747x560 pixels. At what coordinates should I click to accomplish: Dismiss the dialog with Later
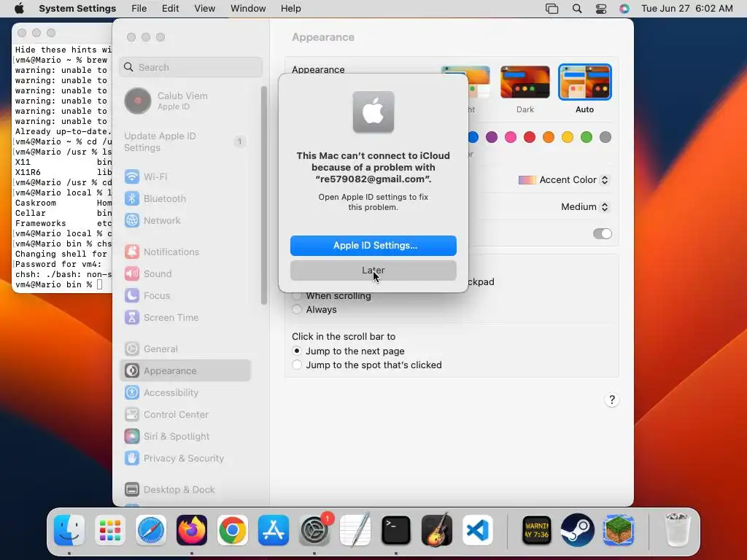pos(373,271)
